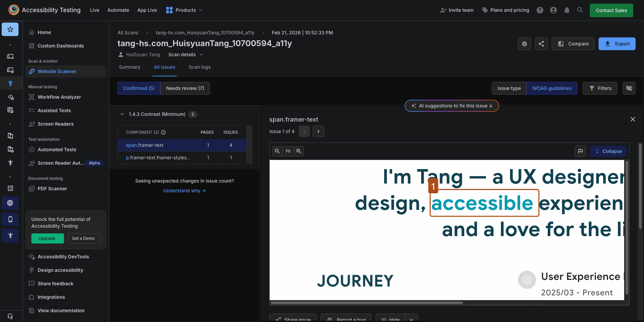The height and width of the screenshot is (322, 644).
Task: Click View documentation
Action: coord(66,311)
